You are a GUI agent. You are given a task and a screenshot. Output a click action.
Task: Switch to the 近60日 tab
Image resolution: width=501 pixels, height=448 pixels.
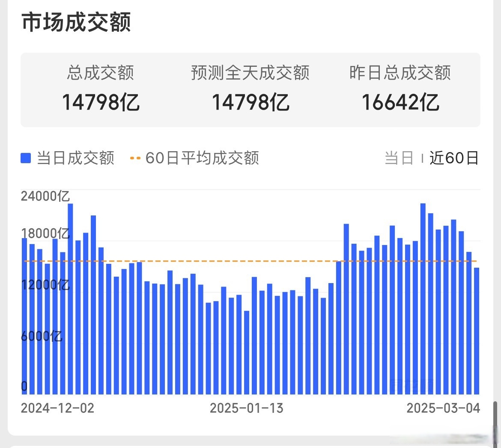tap(453, 158)
